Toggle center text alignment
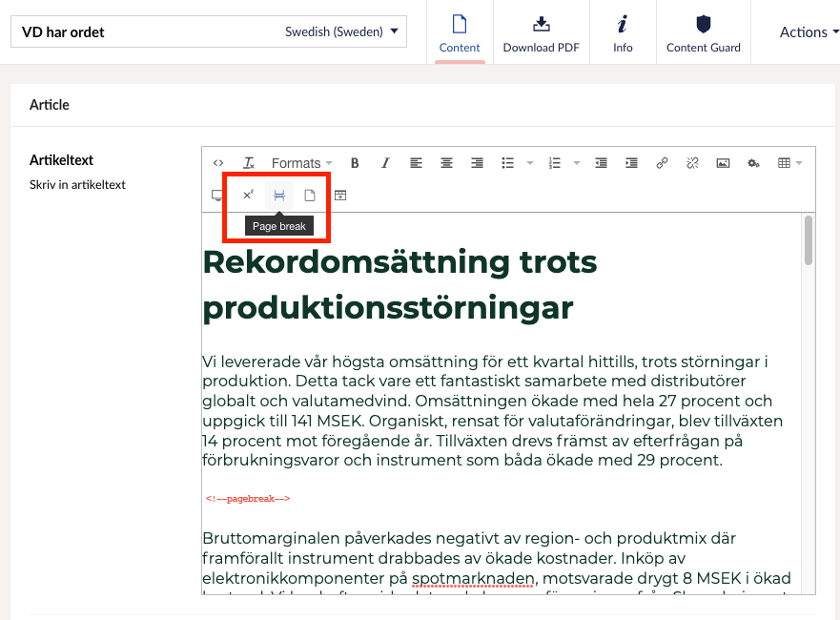Image resolution: width=840 pixels, height=620 pixels. 446,163
